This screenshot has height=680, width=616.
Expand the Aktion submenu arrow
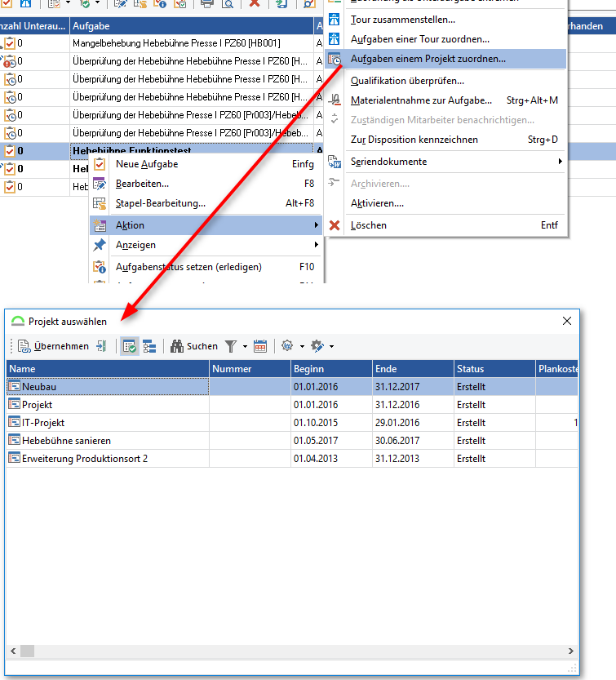tap(316, 225)
